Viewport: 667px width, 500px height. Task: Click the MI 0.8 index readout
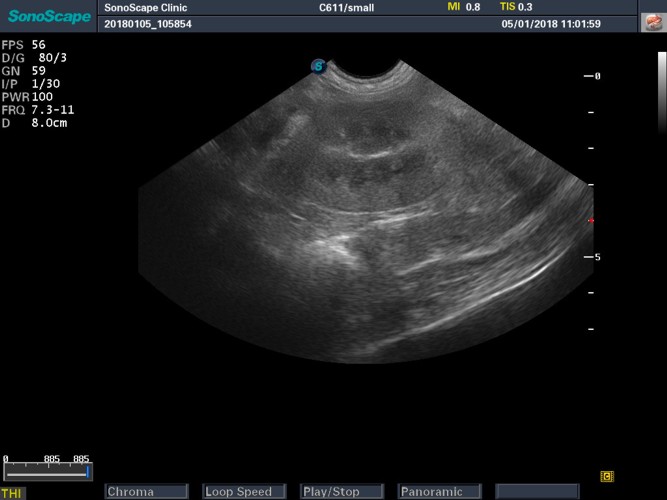464,7
